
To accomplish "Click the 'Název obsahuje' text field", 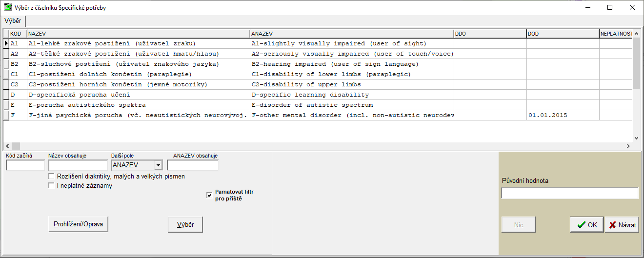I will (x=78, y=165).
